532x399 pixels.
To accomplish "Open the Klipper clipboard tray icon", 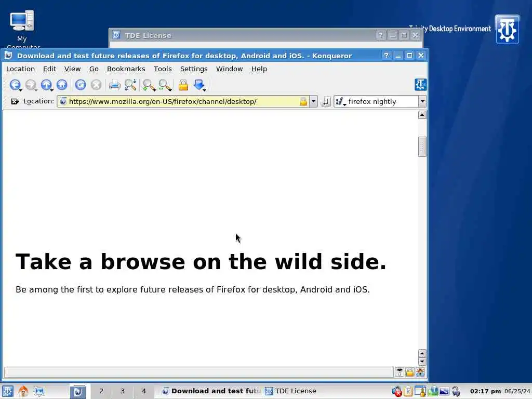I will click(x=408, y=391).
